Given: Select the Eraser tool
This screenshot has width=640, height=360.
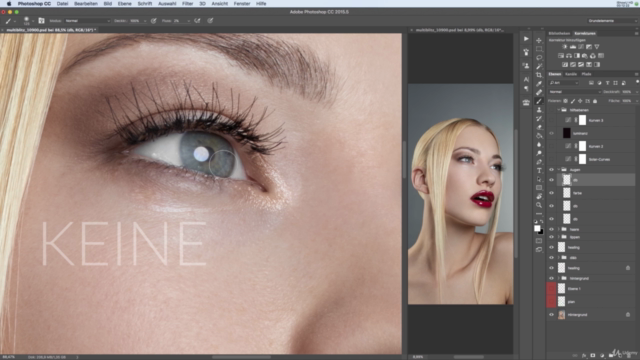Looking at the screenshot, I should tap(539, 127).
